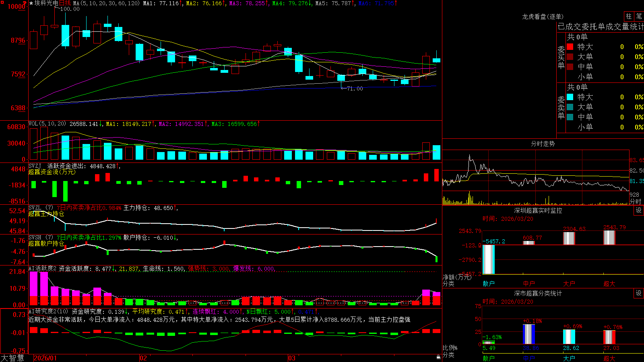Click the 爆发线: 6.000 label
This screenshot has height=362, width=644.
[x=254, y=269]
